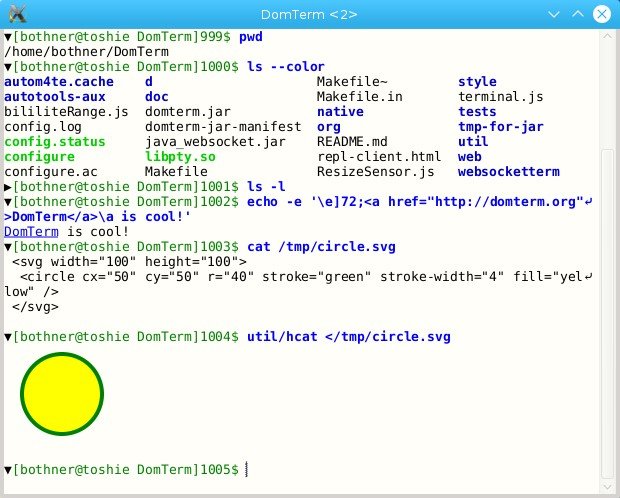Click the tmp-for-jar directory name
Screen dimensions: 620x498
pos(501,127)
